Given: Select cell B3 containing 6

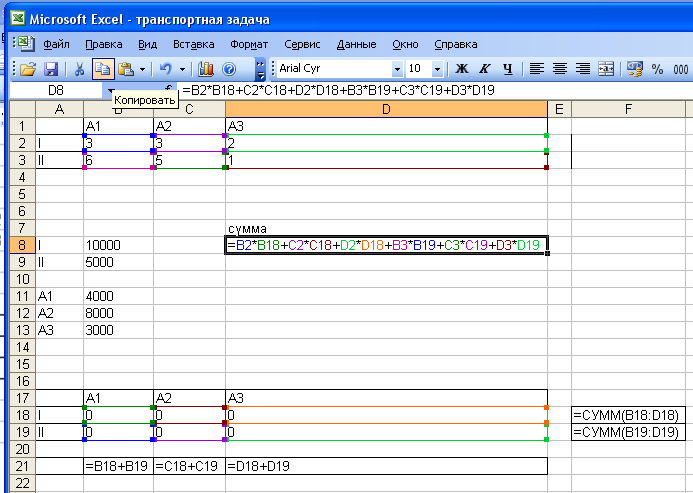Looking at the screenshot, I should [118, 160].
